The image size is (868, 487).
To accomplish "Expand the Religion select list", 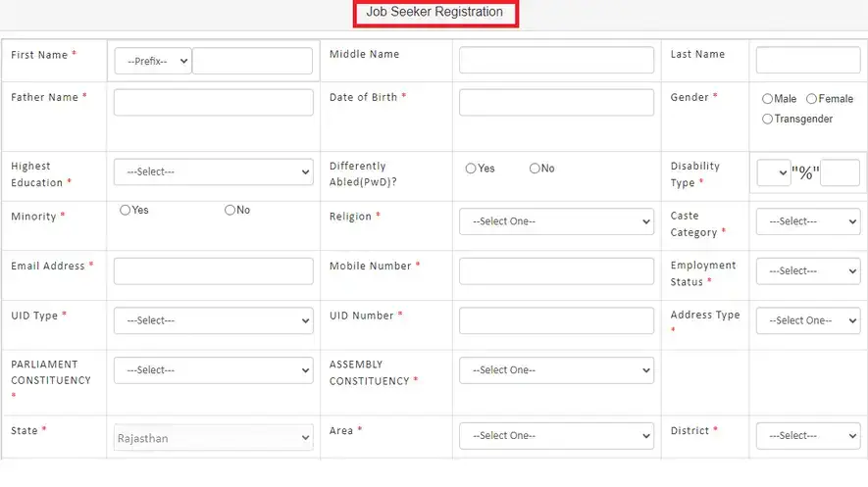I will pyautogui.click(x=556, y=221).
